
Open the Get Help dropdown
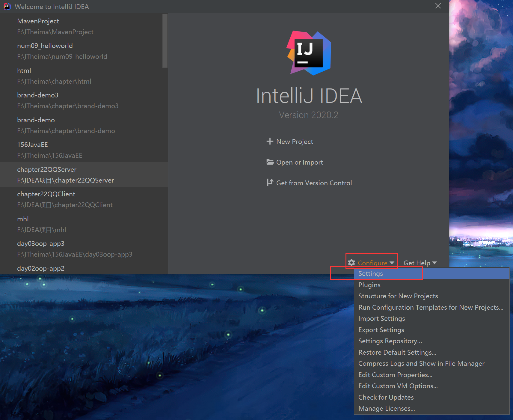point(420,263)
